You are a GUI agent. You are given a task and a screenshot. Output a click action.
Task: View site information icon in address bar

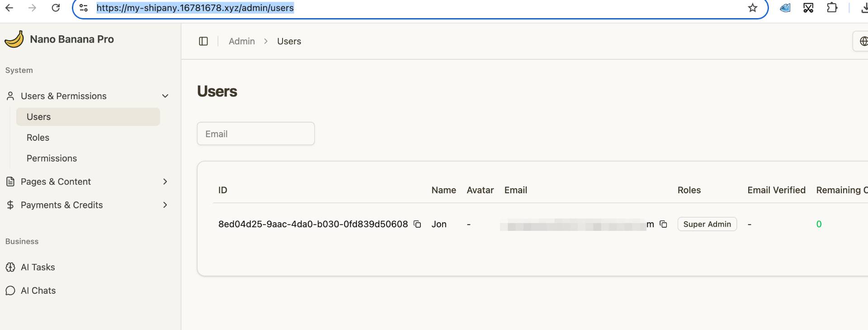(84, 8)
